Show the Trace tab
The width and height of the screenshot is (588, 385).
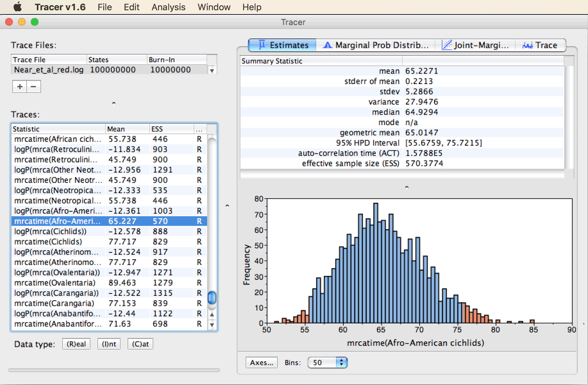point(540,45)
